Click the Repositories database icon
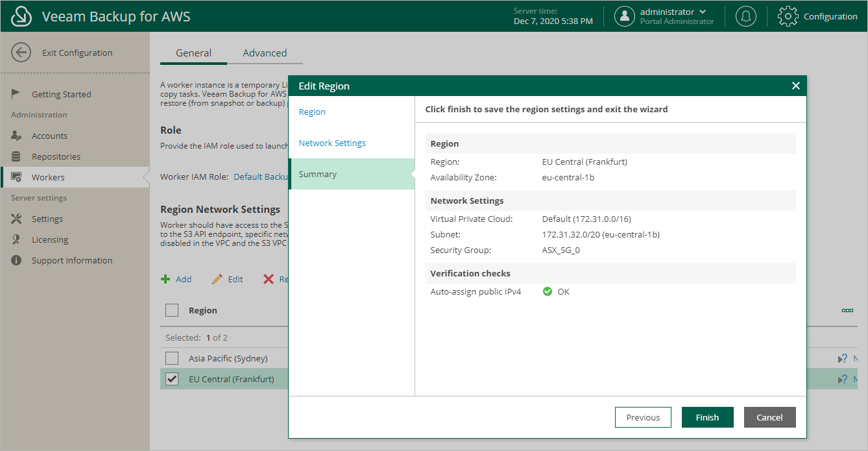The height and width of the screenshot is (451, 868). pos(17,156)
